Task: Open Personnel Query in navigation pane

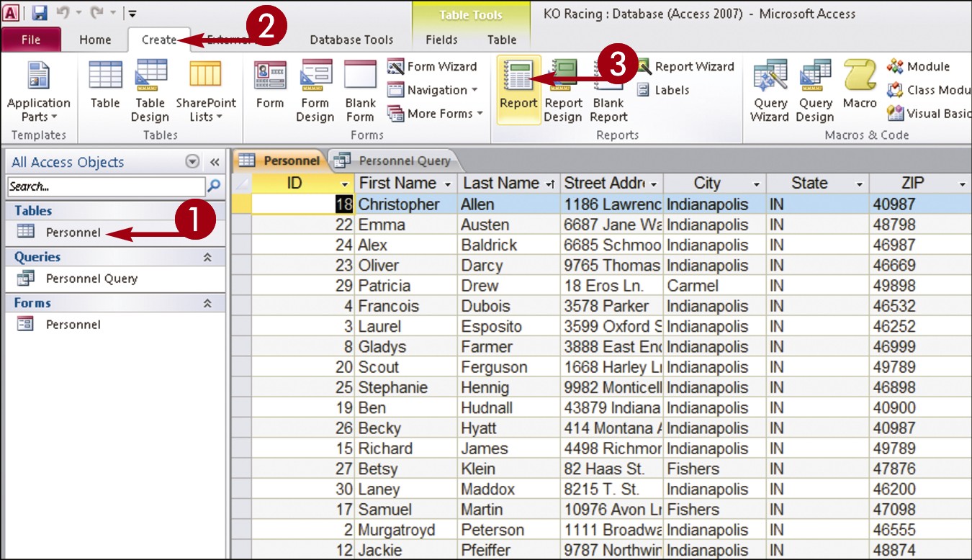Action: (x=91, y=279)
